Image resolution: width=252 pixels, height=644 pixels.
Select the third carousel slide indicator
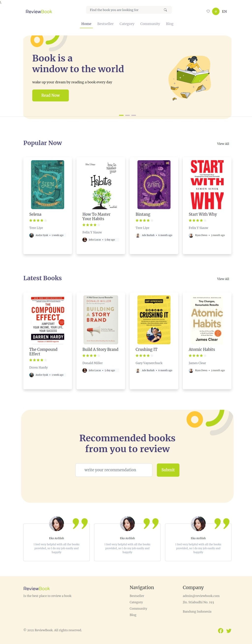(134, 115)
